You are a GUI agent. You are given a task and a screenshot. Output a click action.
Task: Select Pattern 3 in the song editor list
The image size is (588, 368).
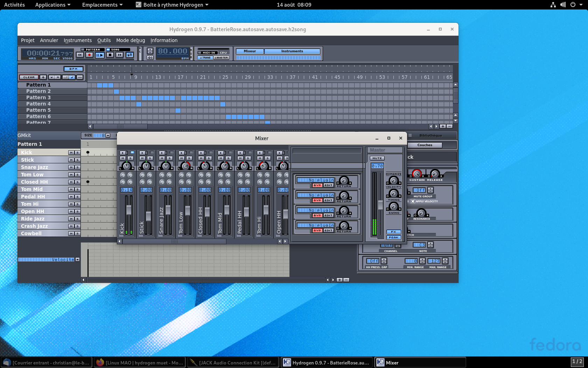(x=38, y=97)
